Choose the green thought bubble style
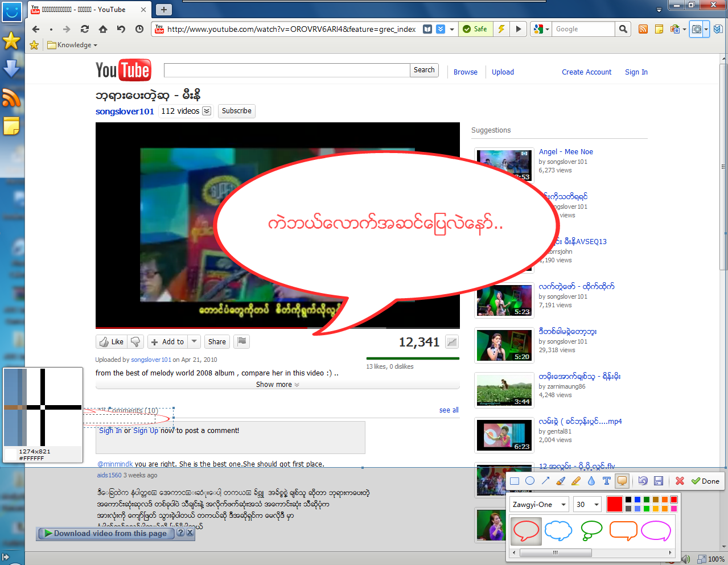This screenshot has width=728, height=565. 591,530
